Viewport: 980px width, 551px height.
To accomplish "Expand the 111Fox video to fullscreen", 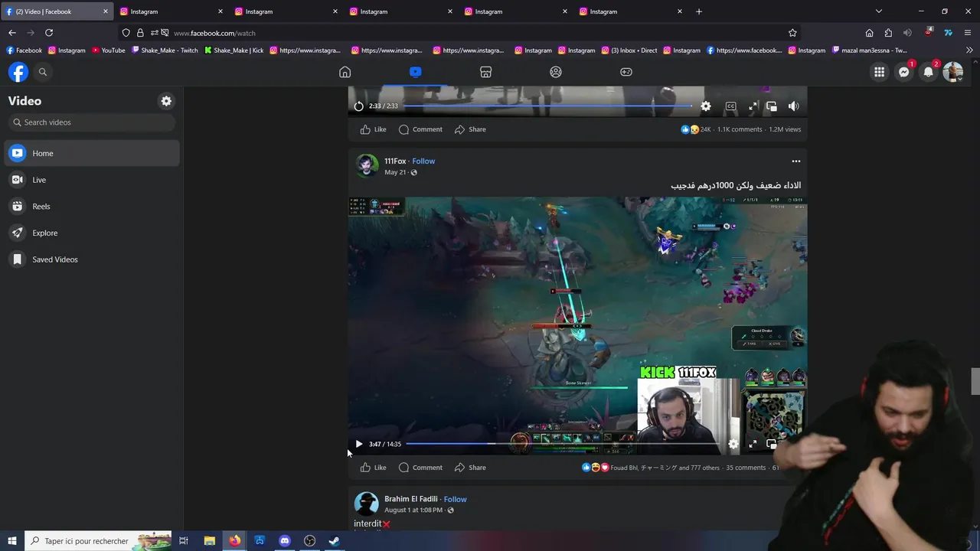I will (x=753, y=444).
